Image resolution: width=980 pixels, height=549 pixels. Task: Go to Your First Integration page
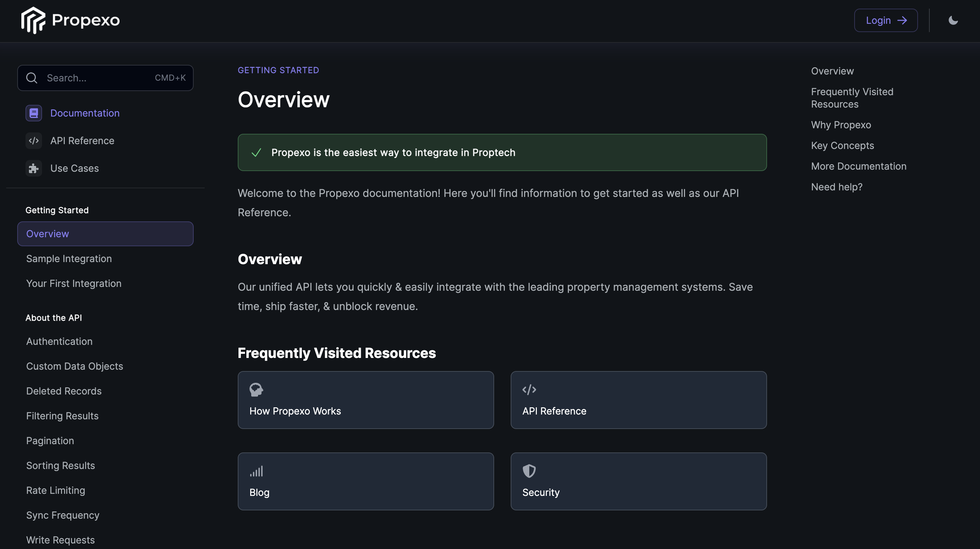pos(74,283)
